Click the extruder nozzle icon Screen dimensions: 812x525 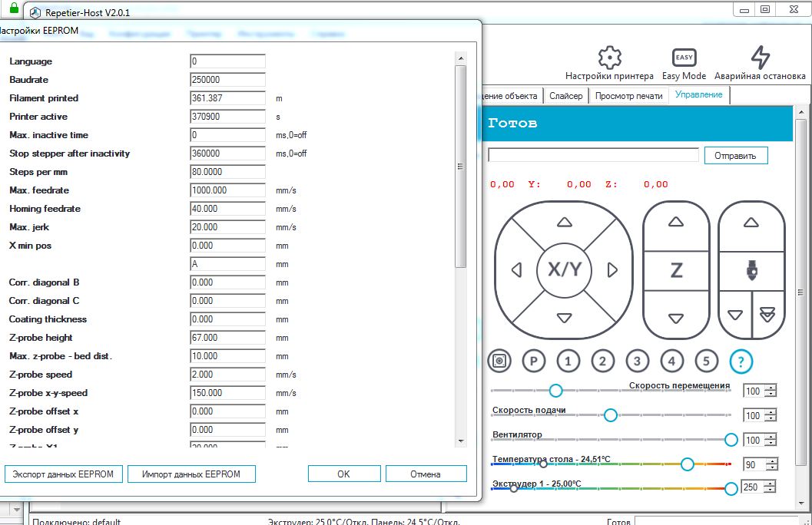[x=751, y=269]
